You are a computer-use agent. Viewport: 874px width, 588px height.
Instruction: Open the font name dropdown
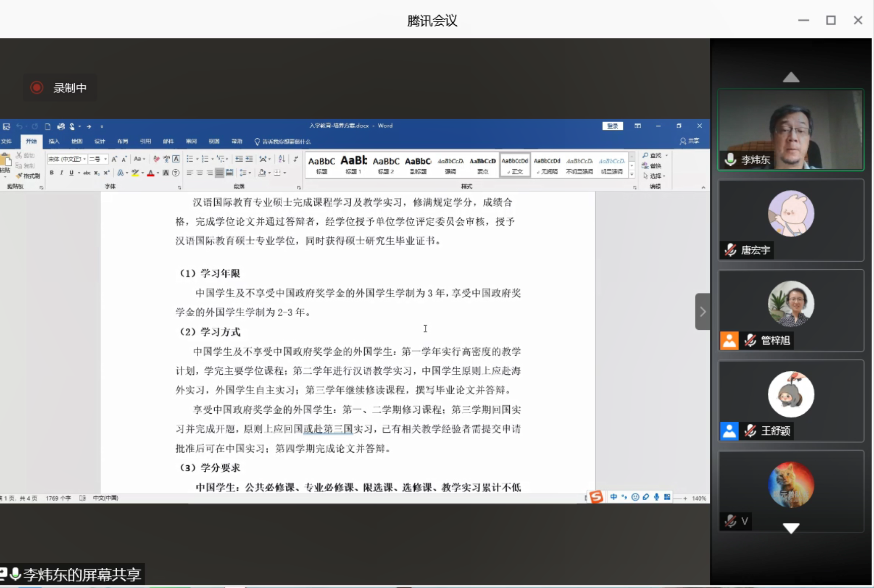pyautogui.click(x=84, y=159)
